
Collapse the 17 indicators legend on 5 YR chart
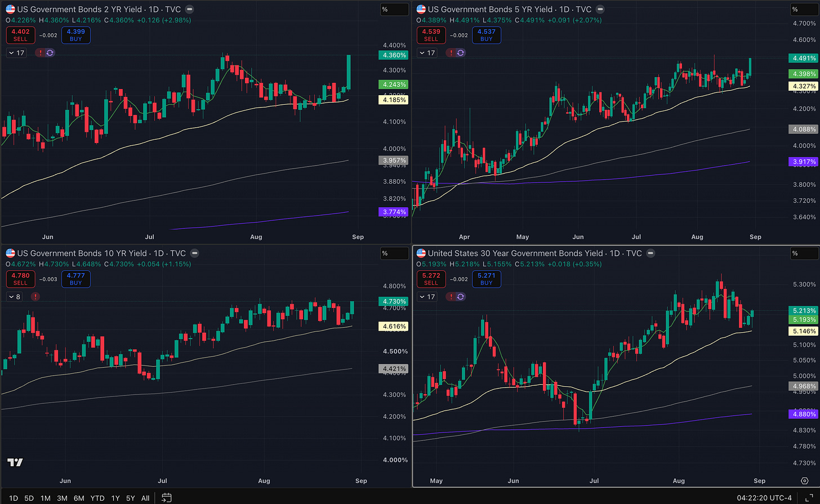(426, 53)
